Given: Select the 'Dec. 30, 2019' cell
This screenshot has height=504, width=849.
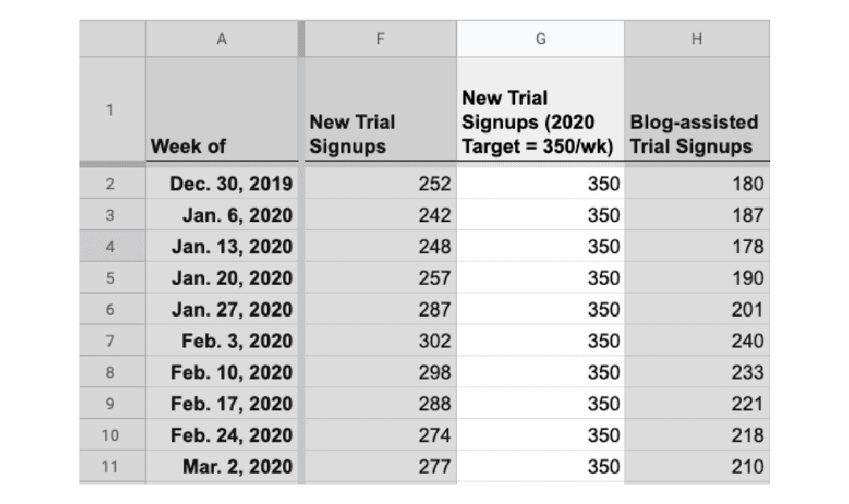Looking at the screenshot, I should [x=221, y=183].
